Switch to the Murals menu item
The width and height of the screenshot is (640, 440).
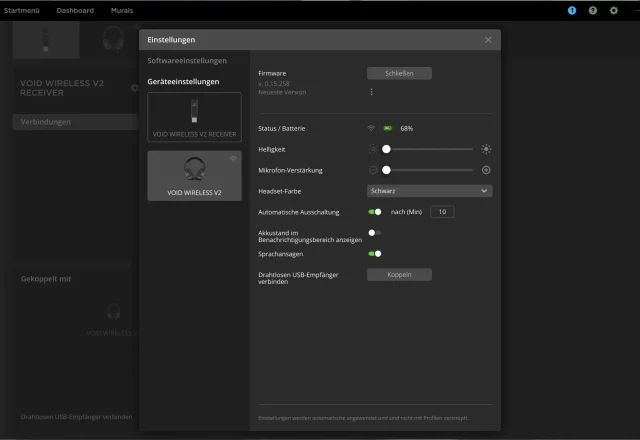tap(124, 10)
